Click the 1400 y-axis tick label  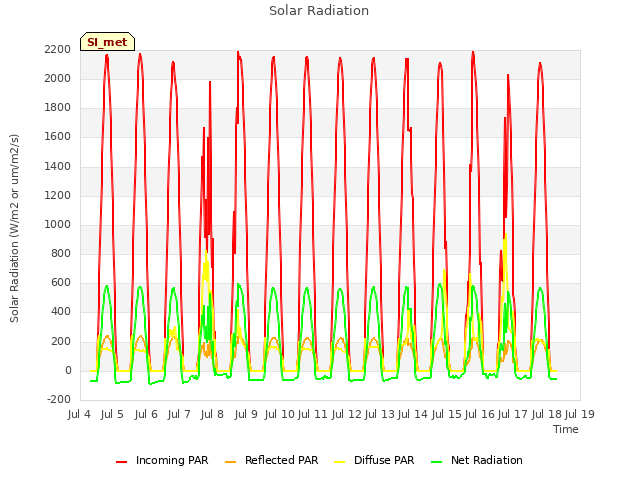click(58, 167)
